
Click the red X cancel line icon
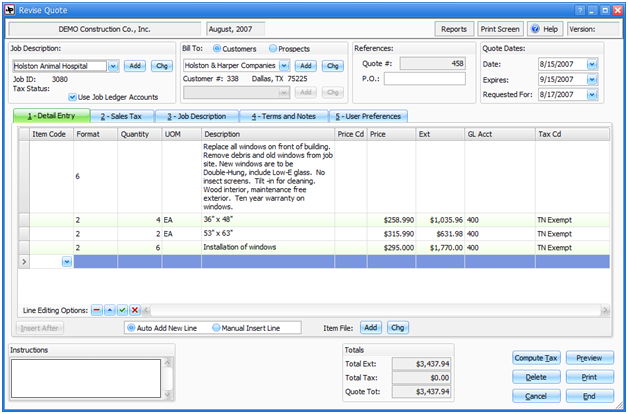(135, 310)
